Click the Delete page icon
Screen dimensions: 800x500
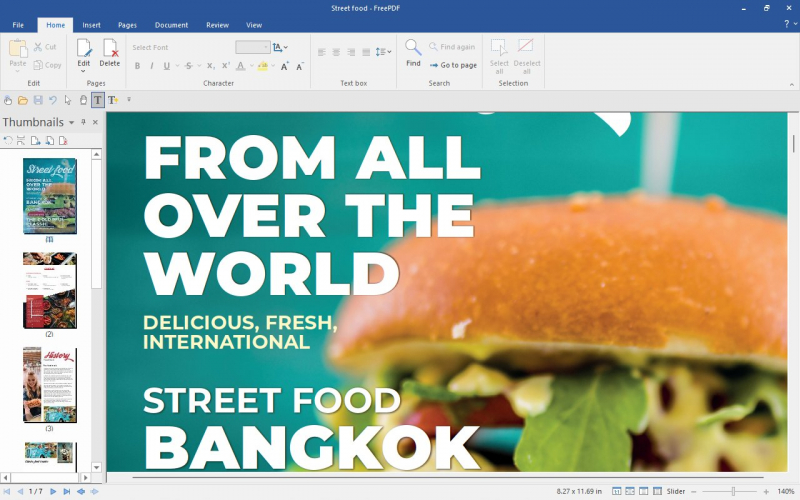110,48
